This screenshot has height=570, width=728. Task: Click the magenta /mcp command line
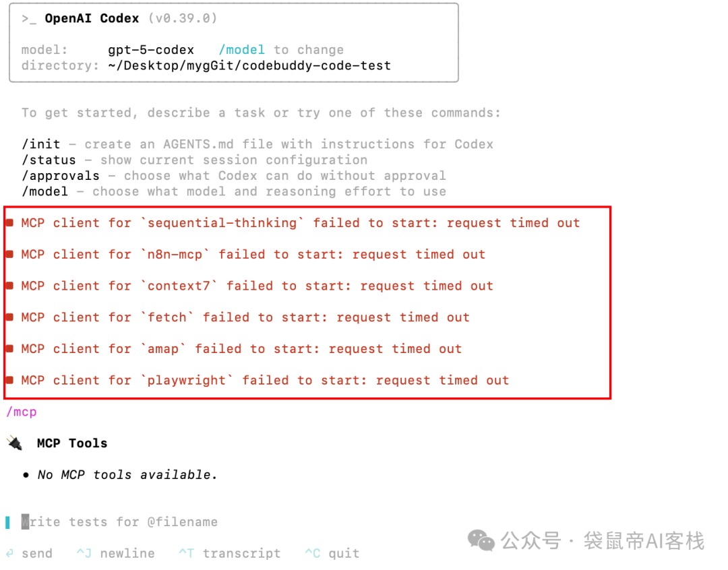coord(22,412)
